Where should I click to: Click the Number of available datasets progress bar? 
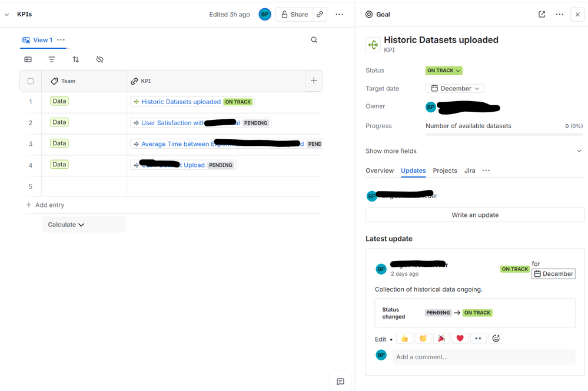pos(504,134)
